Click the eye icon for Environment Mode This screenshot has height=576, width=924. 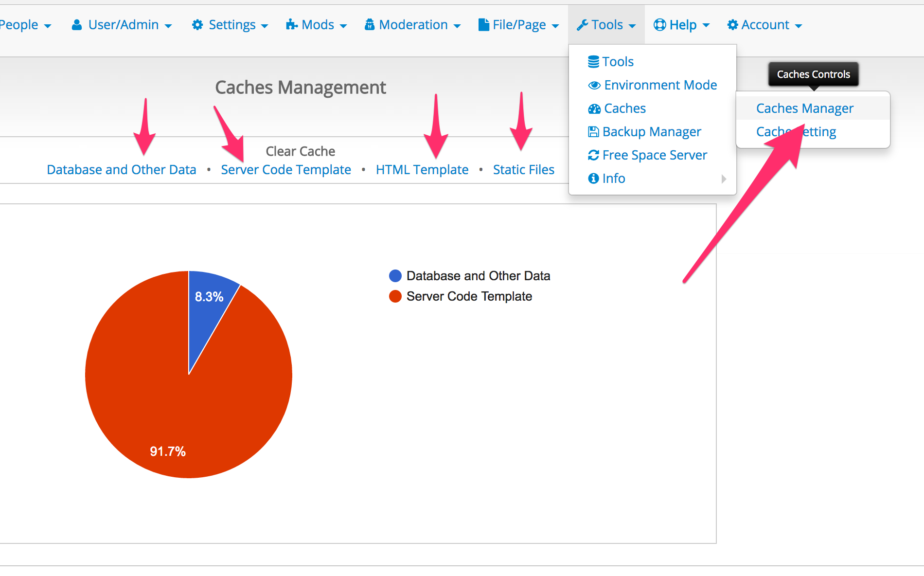tap(594, 85)
